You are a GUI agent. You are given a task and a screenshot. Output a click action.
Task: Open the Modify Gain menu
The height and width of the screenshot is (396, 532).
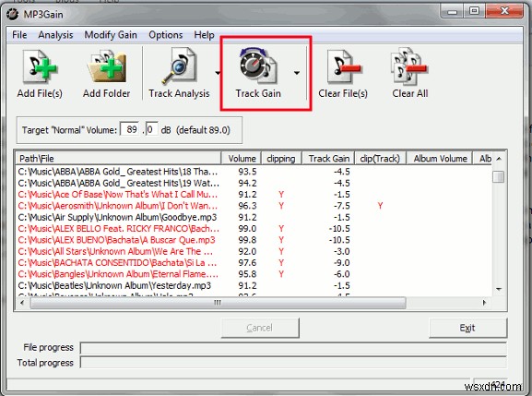pos(111,35)
